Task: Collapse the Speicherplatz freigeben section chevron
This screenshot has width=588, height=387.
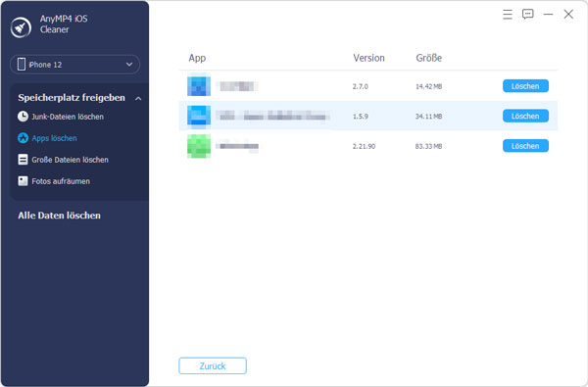Action: point(138,98)
